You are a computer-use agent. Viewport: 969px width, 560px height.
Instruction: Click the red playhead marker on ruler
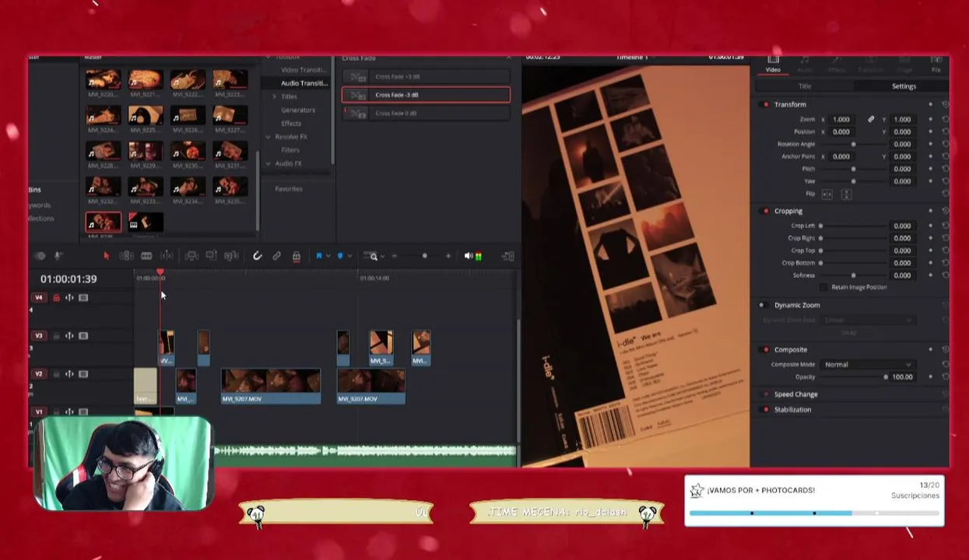(x=160, y=273)
